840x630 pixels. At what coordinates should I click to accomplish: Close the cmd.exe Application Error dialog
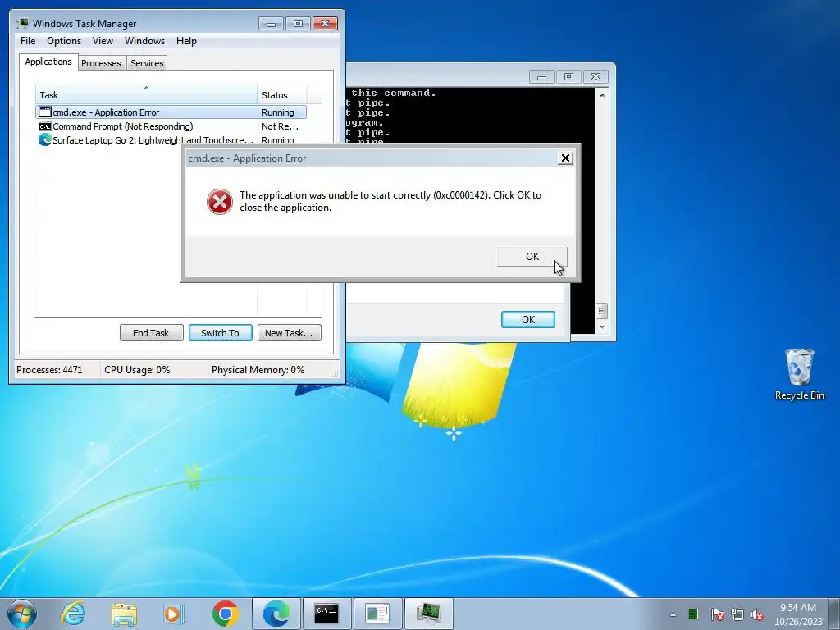[x=565, y=157]
